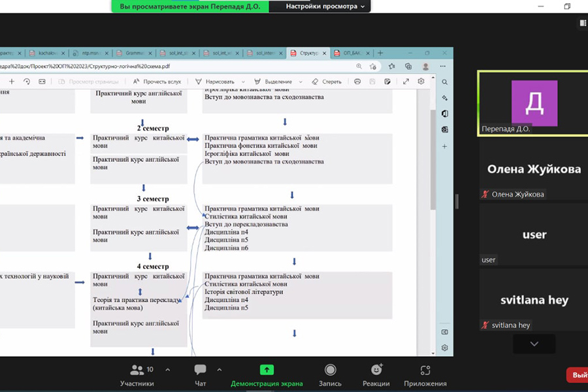Click "Вступ до перекладознавства" text

click(x=246, y=224)
